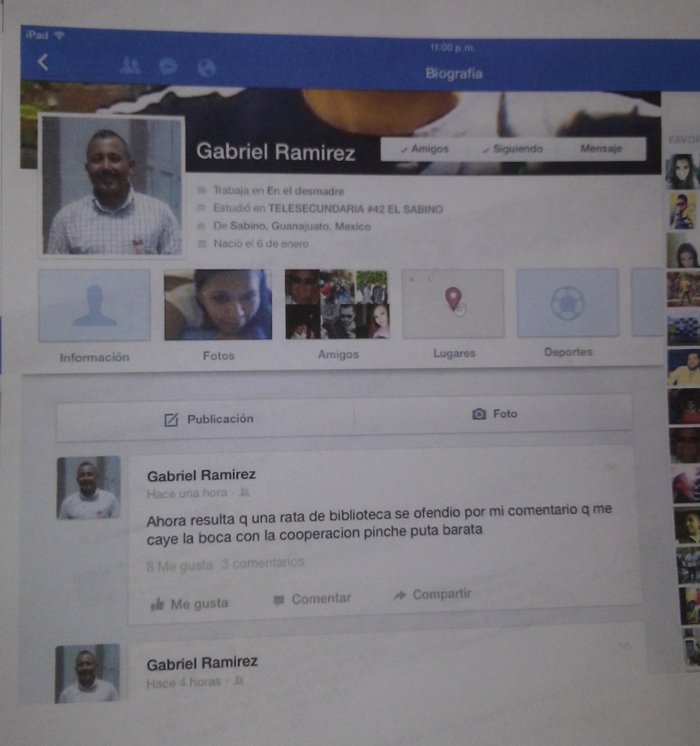Open friend requests icon in top bar
The image size is (700, 746).
click(130, 65)
